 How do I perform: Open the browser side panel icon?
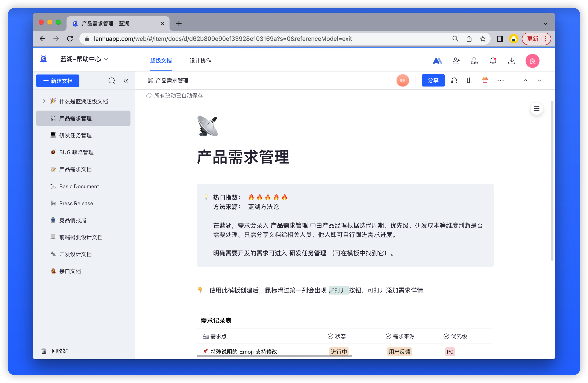pos(500,39)
